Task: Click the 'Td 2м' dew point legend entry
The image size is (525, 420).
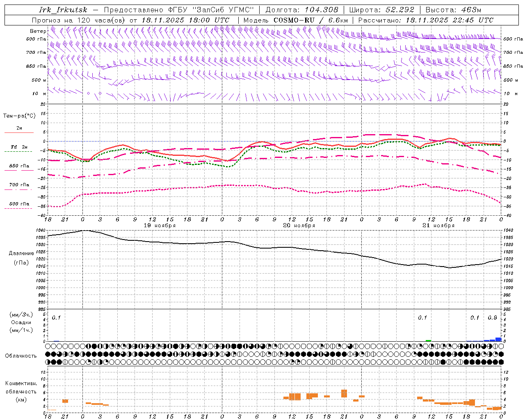Action: (19, 147)
